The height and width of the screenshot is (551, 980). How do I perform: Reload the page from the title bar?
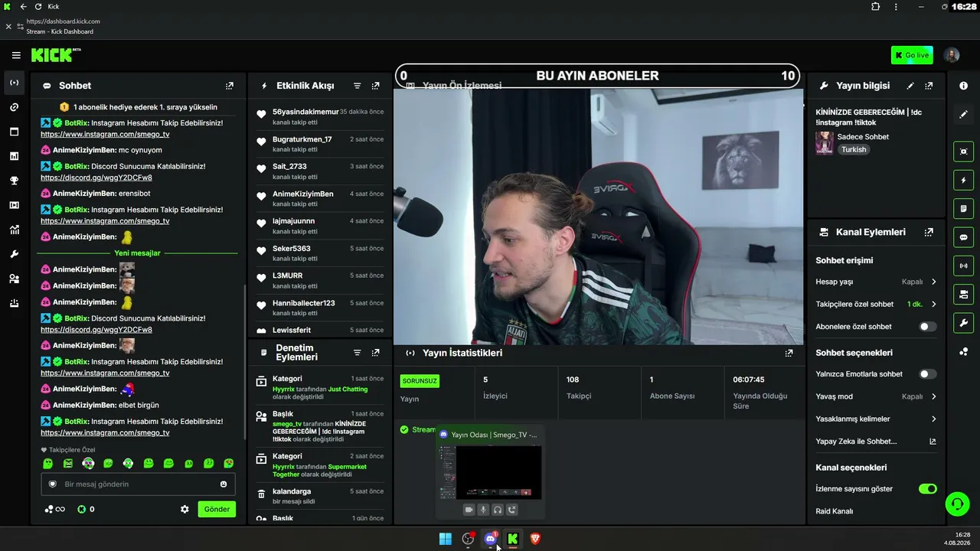[38, 7]
